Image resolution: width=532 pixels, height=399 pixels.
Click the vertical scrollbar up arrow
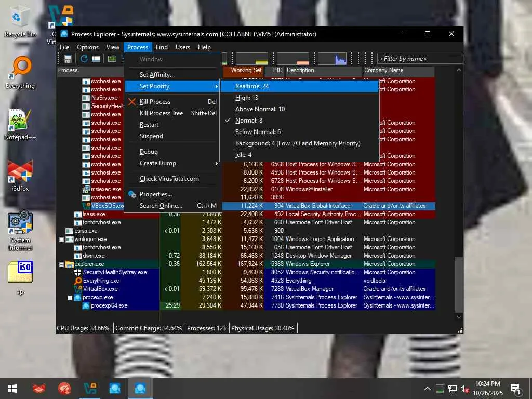click(x=459, y=70)
